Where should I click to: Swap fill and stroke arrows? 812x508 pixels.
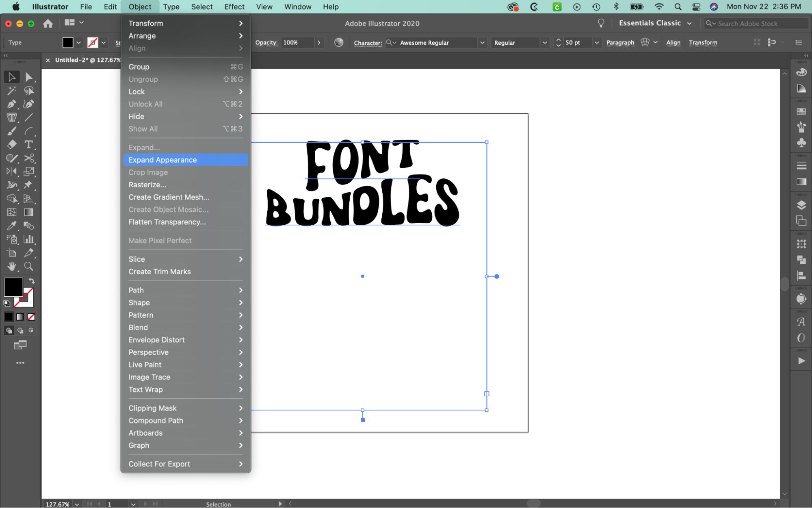(x=32, y=281)
